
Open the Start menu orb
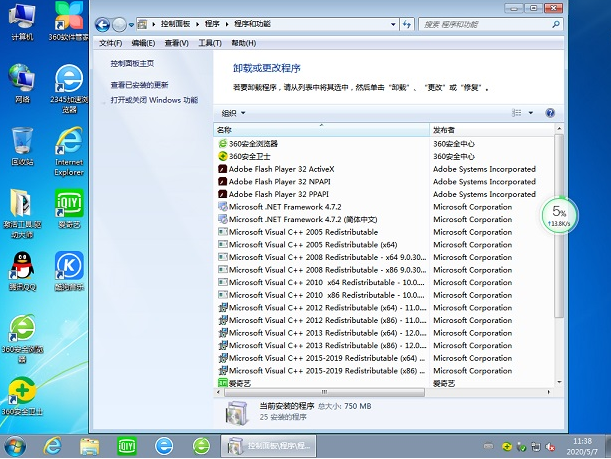pos(17,445)
